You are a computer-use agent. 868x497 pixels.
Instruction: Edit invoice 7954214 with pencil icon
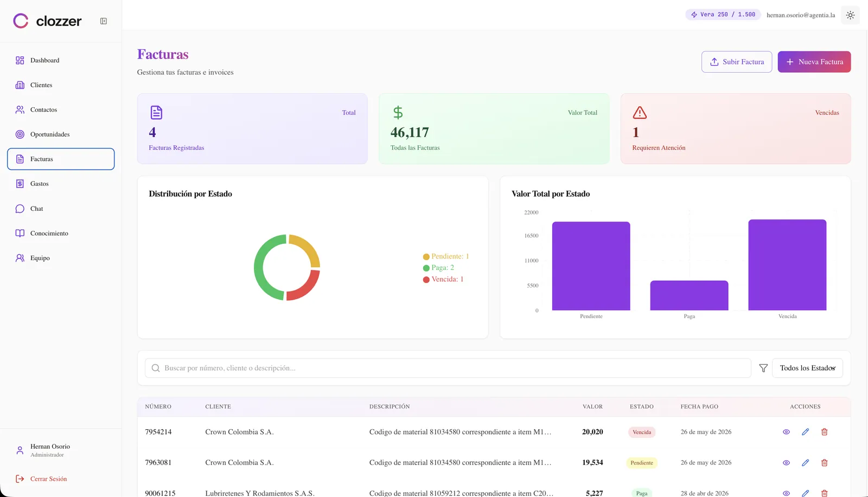tap(805, 432)
